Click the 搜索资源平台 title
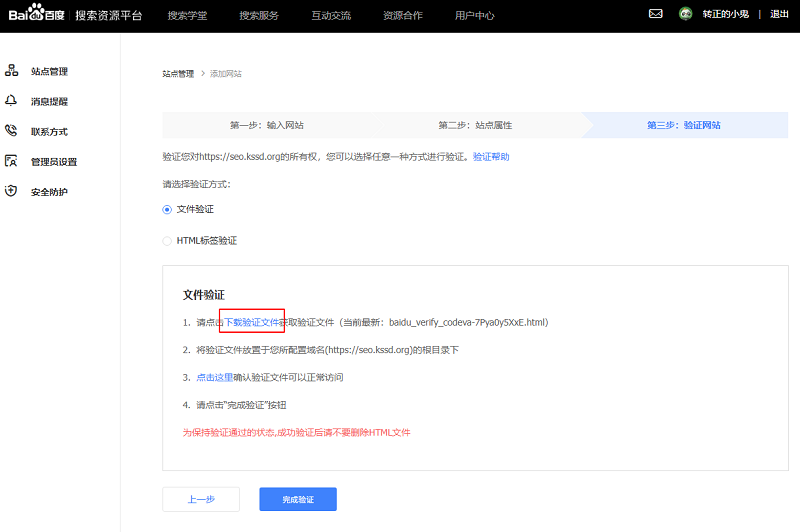The width and height of the screenshot is (800, 532). point(109,15)
